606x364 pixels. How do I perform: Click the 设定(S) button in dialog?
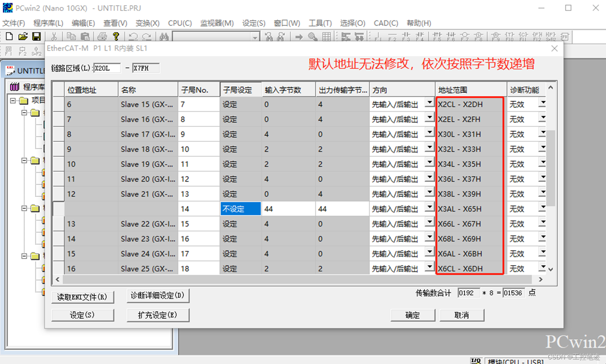pos(82,315)
